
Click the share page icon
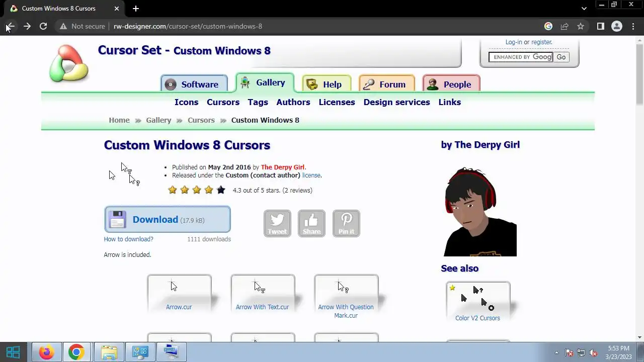[565, 26]
